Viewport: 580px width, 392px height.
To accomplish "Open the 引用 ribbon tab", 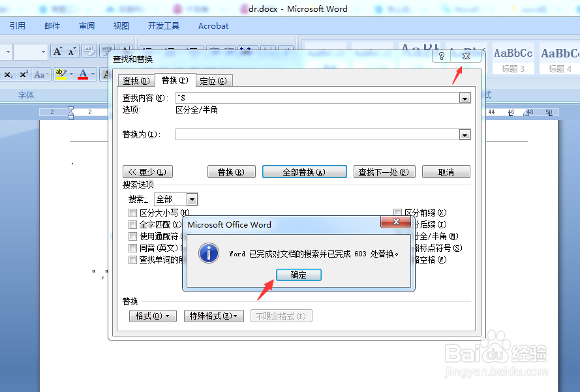I will coord(18,26).
